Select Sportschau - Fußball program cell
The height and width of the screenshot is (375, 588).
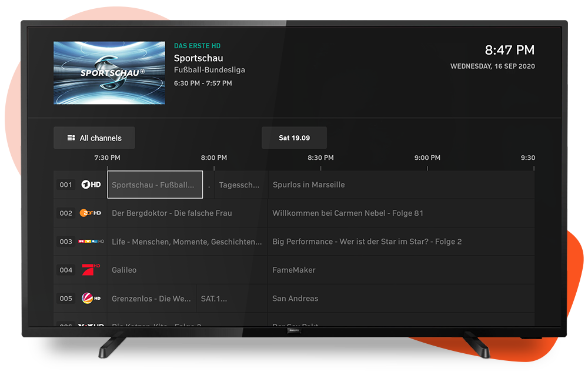point(155,185)
